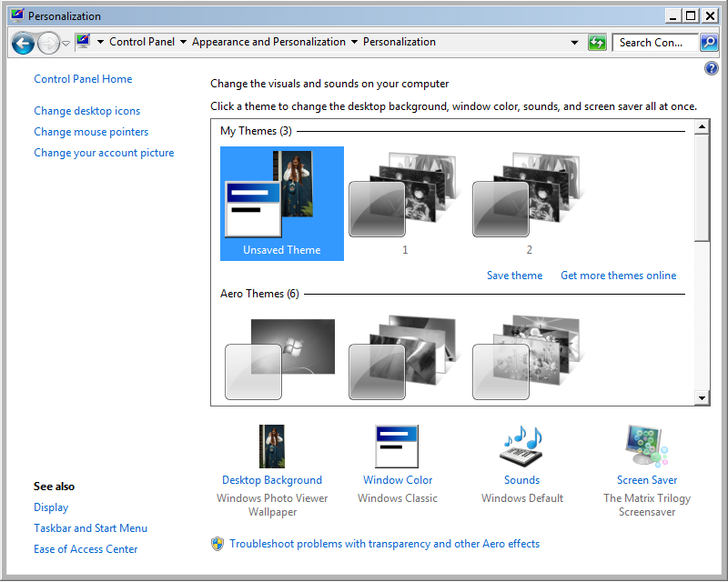Click My Themes (3) heading
Image resolution: width=728 pixels, height=582 pixels.
(x=256, y=131)
